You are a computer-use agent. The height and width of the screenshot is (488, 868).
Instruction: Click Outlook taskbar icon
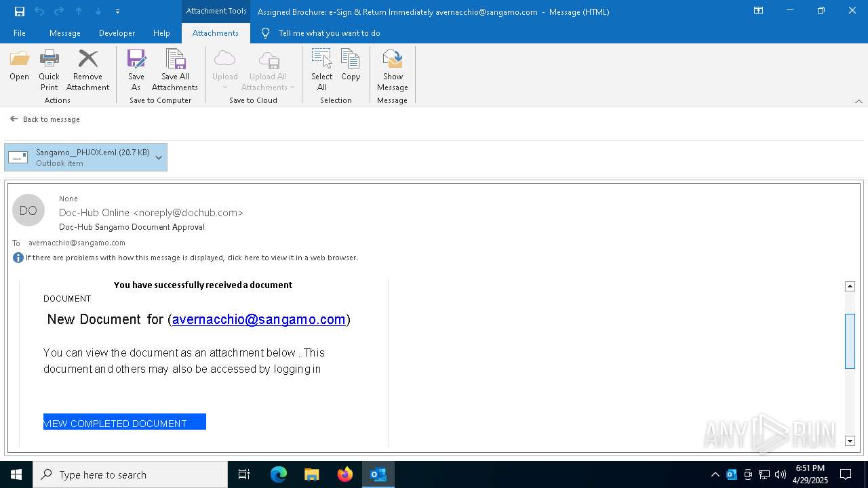click(x=378, y=474)
